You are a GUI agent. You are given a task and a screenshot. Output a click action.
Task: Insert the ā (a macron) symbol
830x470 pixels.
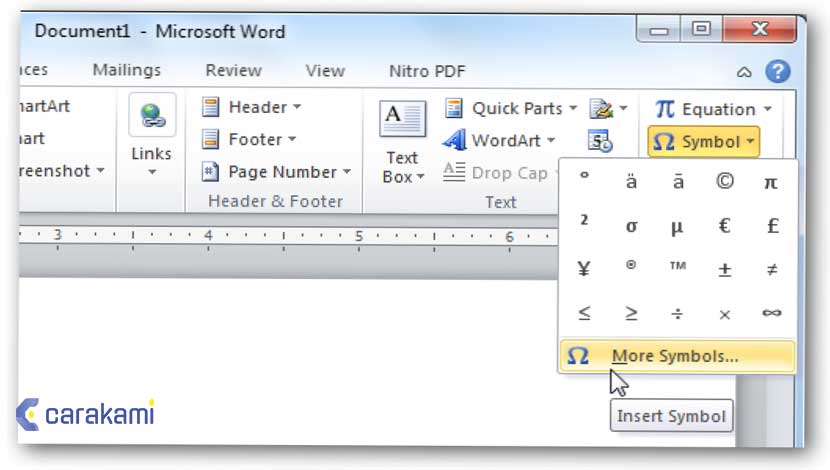pos(678,181)
